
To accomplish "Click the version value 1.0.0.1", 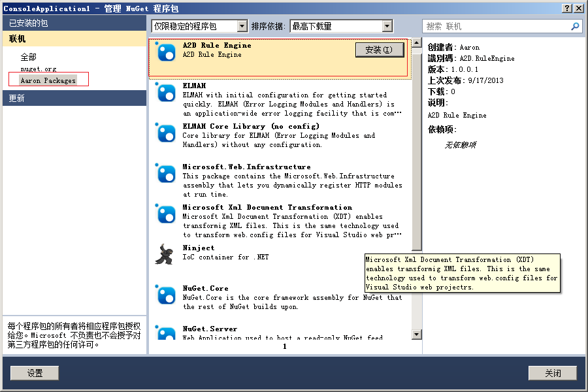I will [465, 69].
